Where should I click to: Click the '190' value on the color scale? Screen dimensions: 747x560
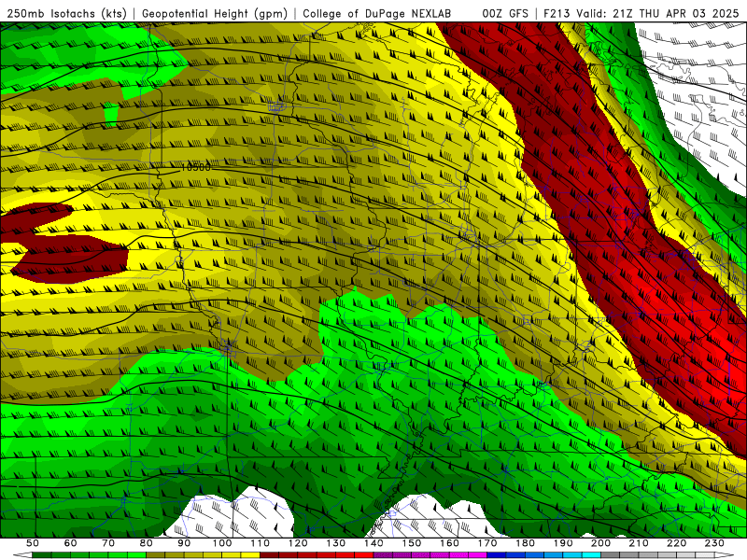(x=563, y=543)
